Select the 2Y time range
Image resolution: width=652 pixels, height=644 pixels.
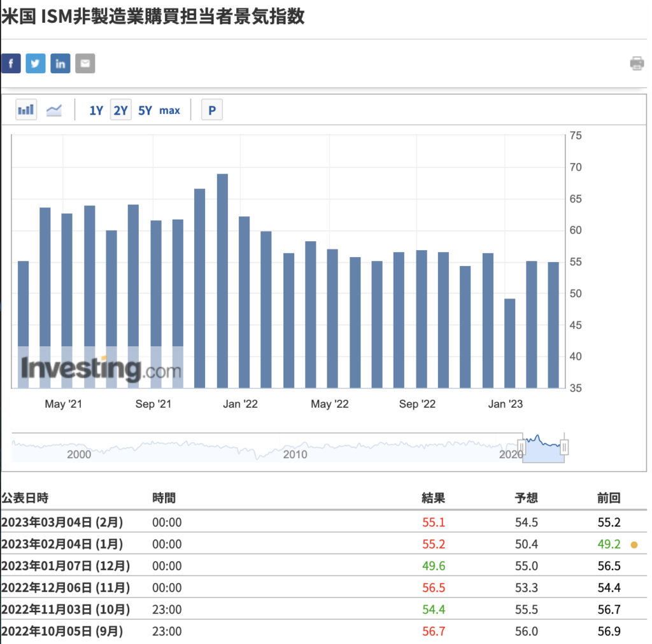[120, 110]
